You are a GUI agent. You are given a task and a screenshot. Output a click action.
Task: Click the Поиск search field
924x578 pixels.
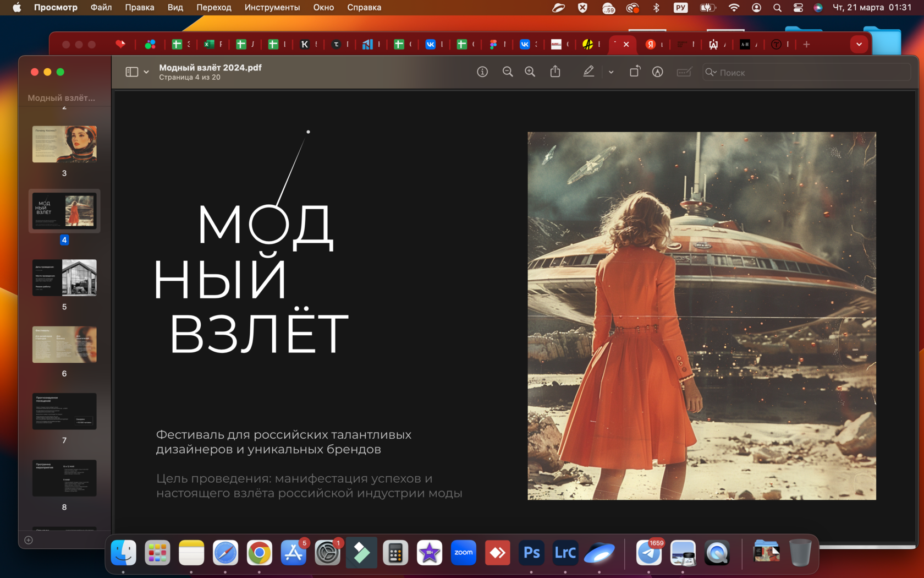point(806,72)
